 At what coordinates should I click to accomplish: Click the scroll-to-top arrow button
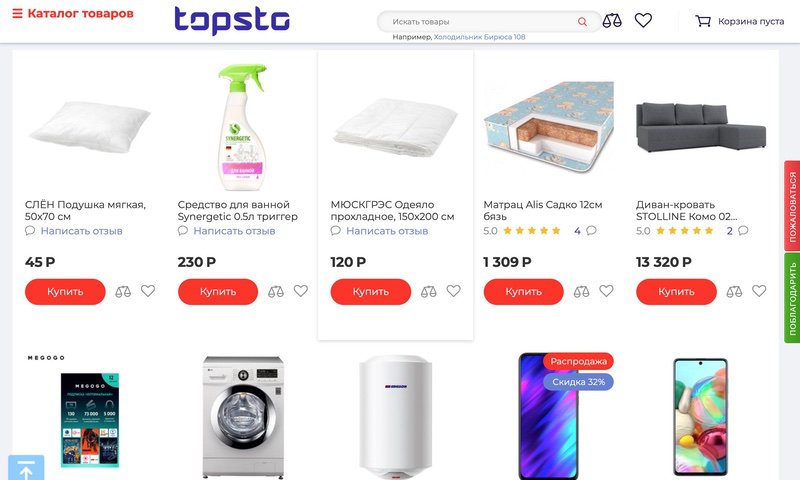(x=26, y=467)
